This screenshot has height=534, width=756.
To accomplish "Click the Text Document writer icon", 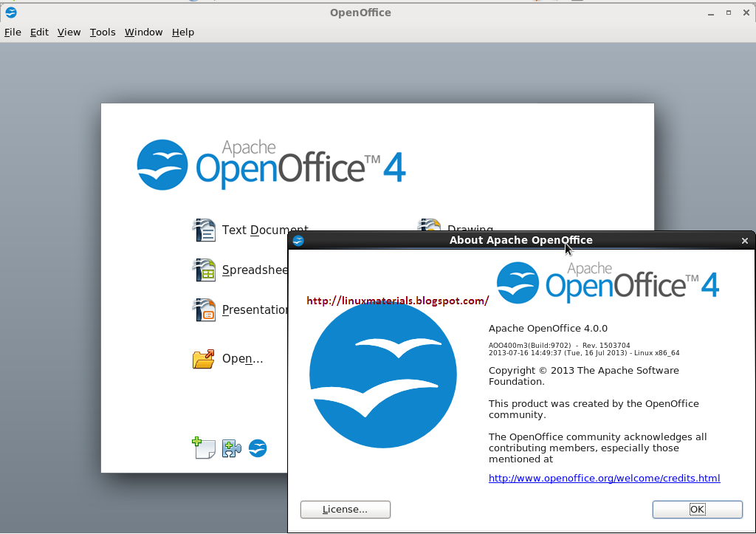I will [204, 230].
